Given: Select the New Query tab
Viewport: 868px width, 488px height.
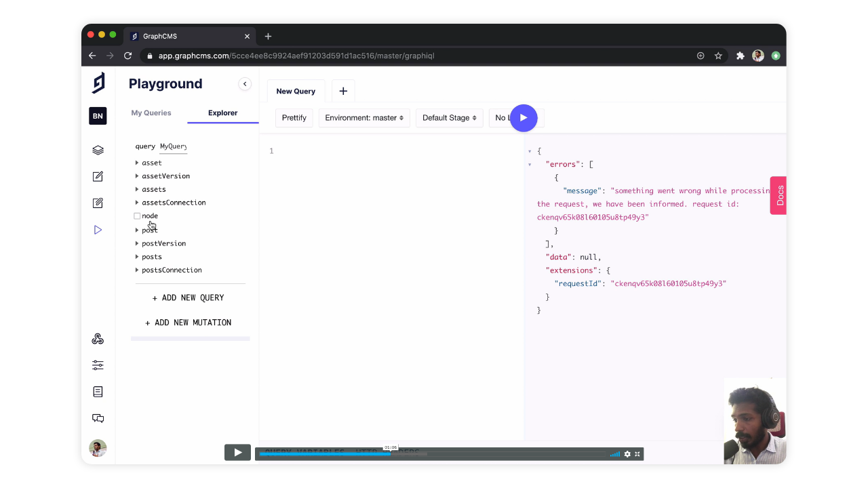Looking at the screenshot, I should tap(296, 91).
